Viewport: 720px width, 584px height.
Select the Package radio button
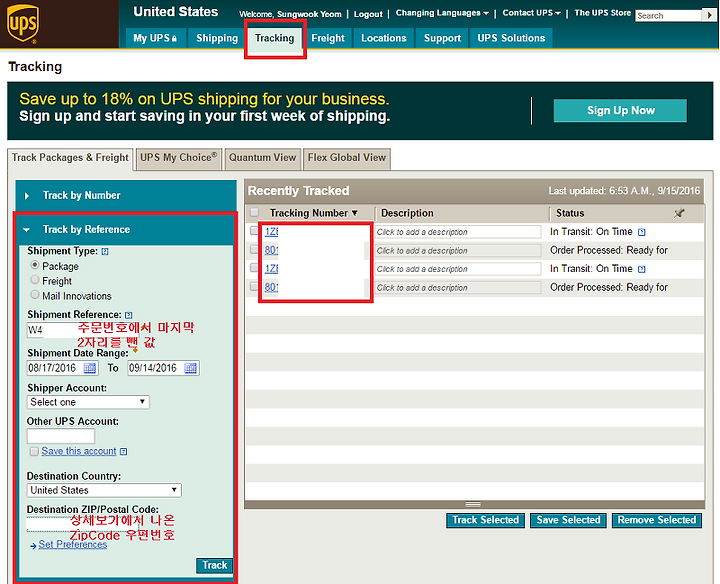coord(34,265)
